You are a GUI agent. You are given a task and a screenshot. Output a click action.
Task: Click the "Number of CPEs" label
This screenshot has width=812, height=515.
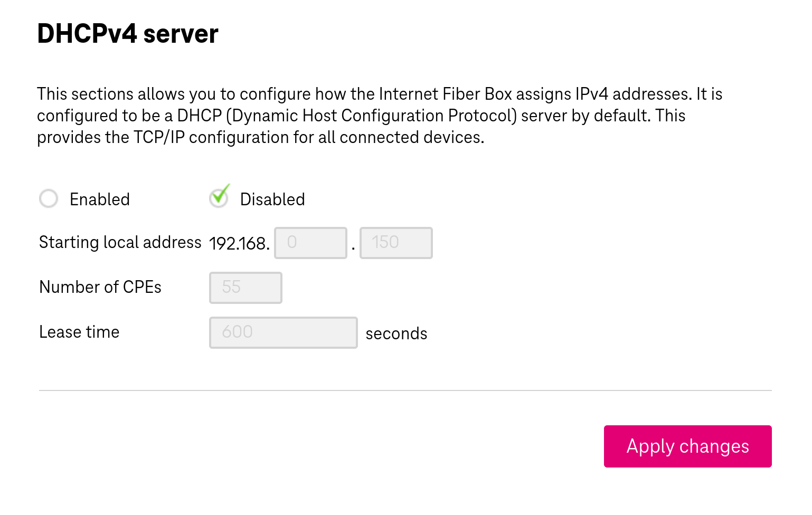point(100,287)
